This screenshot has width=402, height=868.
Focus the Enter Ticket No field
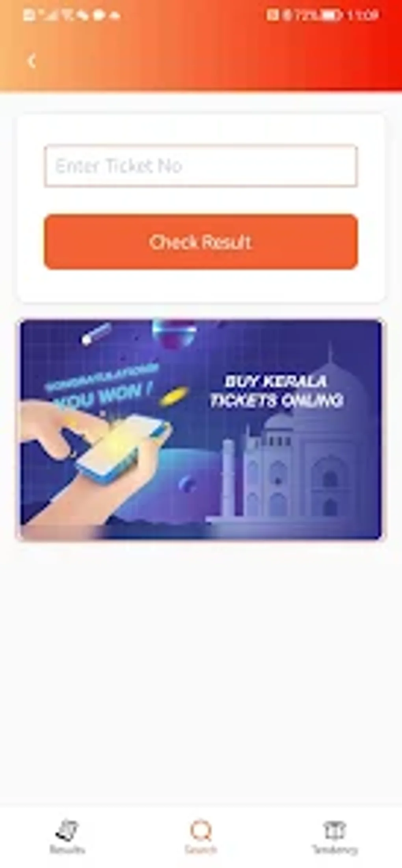(x=201, y=165)
